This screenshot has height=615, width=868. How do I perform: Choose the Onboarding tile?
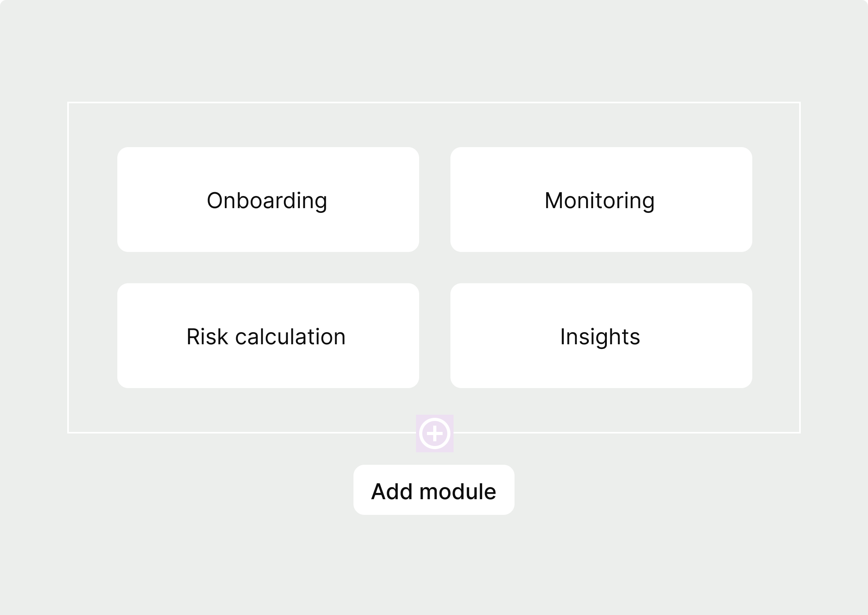pos(268,200)
